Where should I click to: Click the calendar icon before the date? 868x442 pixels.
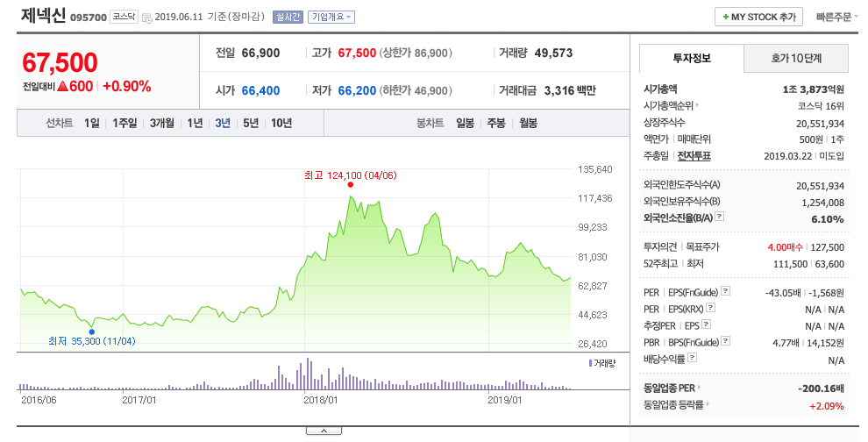point(147,18)
